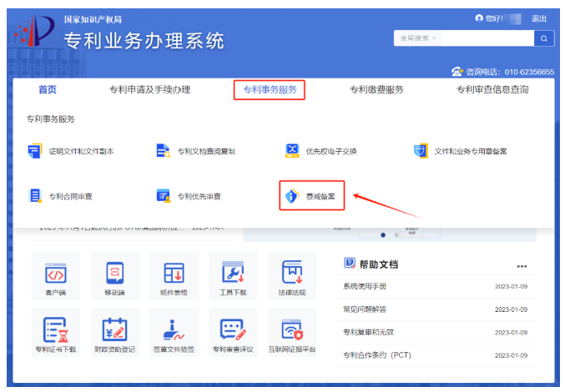Open the 专利文档查阅复制 icon

164,151
